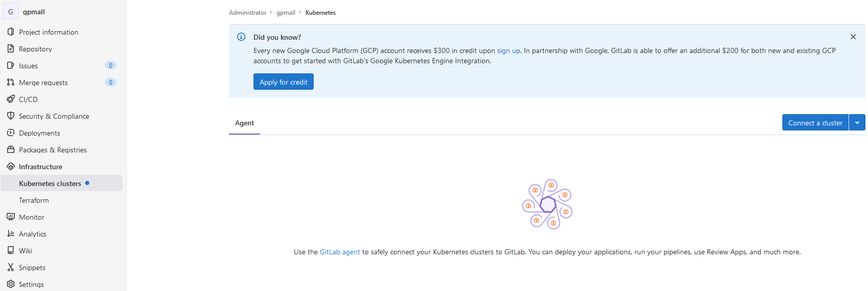Dismiss the Did you know banner

[853, 37]
